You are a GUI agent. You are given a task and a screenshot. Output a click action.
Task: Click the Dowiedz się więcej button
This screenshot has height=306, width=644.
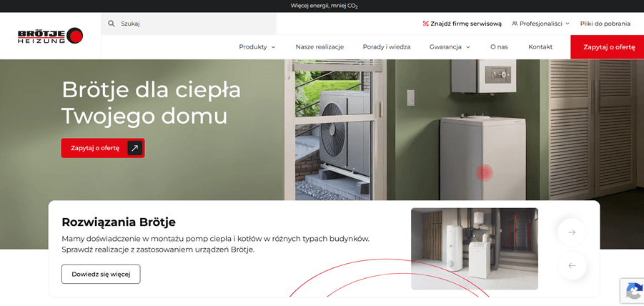click(x=101, y=274)
